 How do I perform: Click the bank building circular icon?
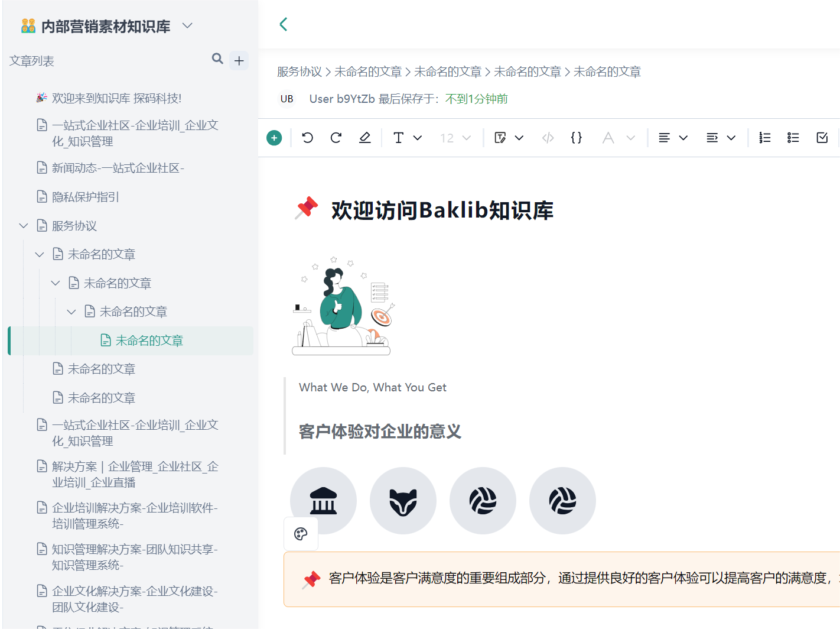tap(323, 501)
